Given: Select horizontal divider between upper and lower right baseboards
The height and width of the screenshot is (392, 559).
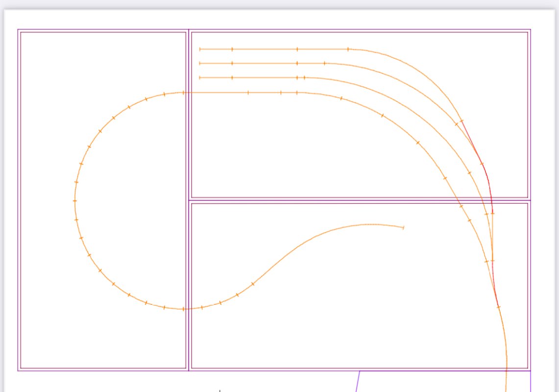Looking at the screenshot, I should (x=343, y=200).
